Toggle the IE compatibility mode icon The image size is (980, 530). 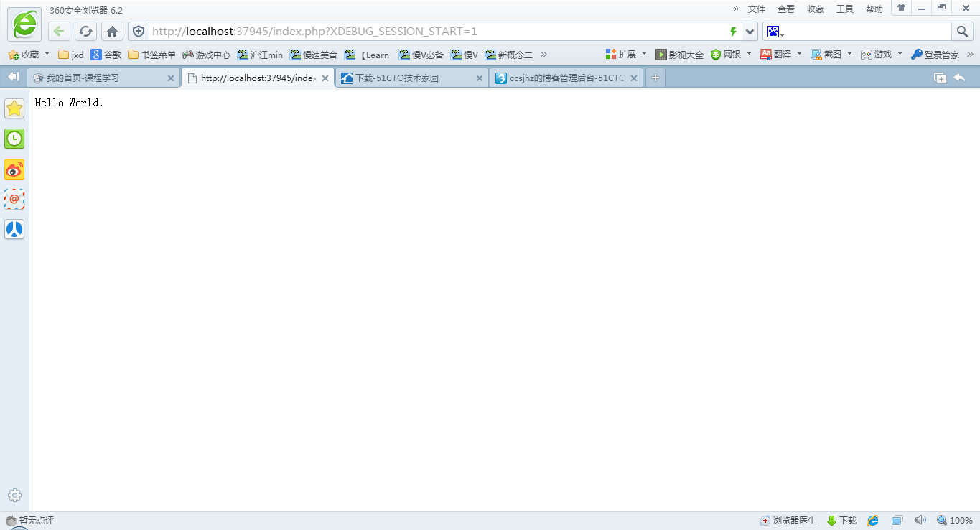[873, 520]
